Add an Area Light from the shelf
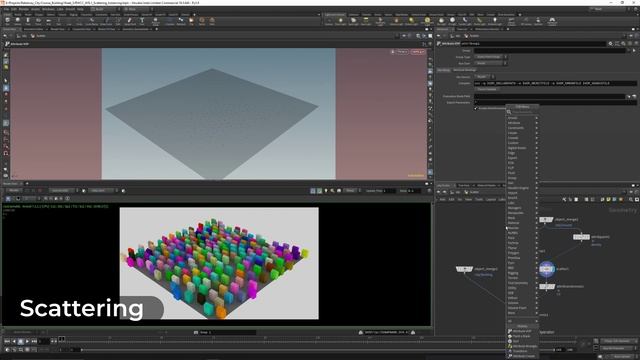The image size is (640, 360). pos(366,21)
